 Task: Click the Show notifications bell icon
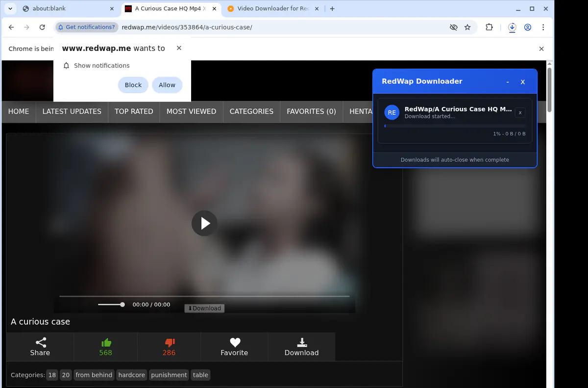(x=67, y=66)
